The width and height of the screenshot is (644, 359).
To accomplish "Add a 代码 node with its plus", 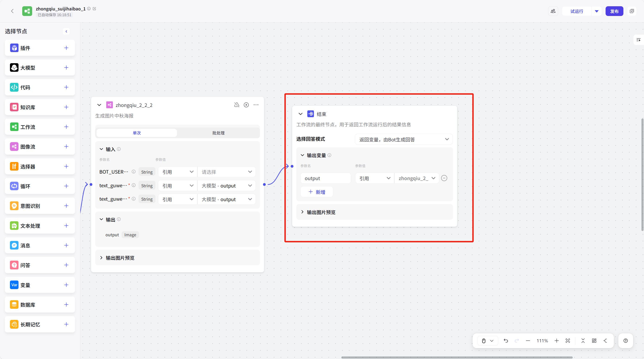I will click(66, 87).
